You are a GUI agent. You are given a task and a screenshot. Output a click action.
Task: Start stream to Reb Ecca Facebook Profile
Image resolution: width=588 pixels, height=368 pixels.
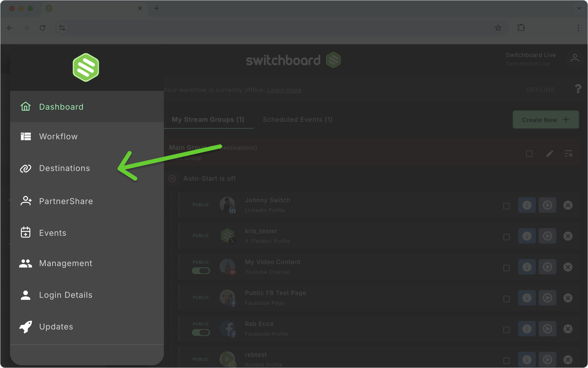point(547,329)
